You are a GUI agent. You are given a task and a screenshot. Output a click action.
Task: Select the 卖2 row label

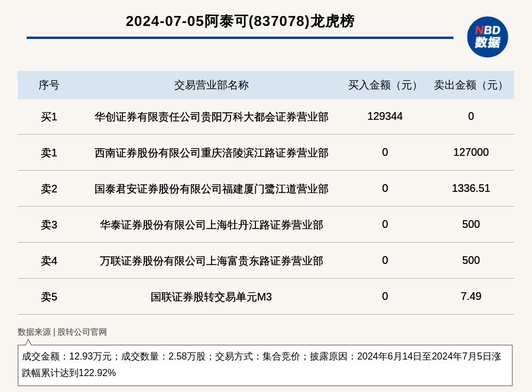49,189
